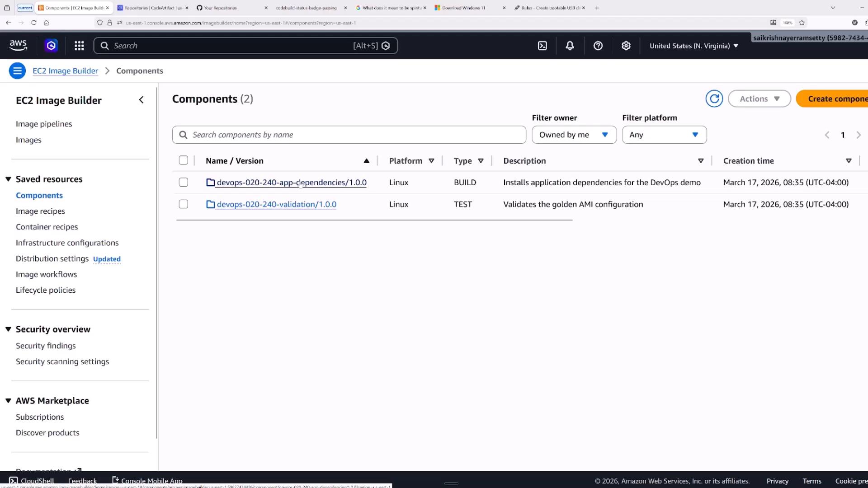Open a new browser tab
Viewport: 868px width, 488px height.
(597, 8)
